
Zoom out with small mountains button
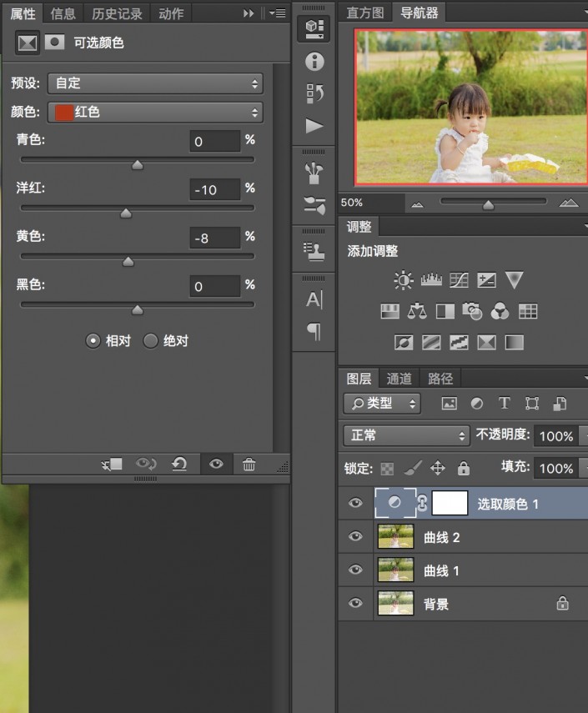[x=417, y=204]
